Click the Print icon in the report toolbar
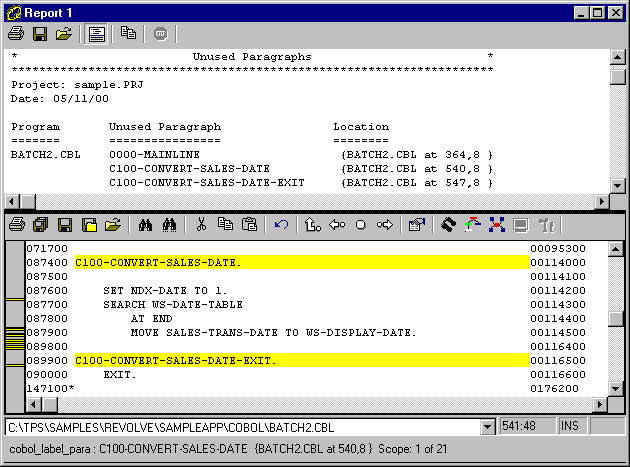This screenshot has height=467, width=630. (16, 34)
